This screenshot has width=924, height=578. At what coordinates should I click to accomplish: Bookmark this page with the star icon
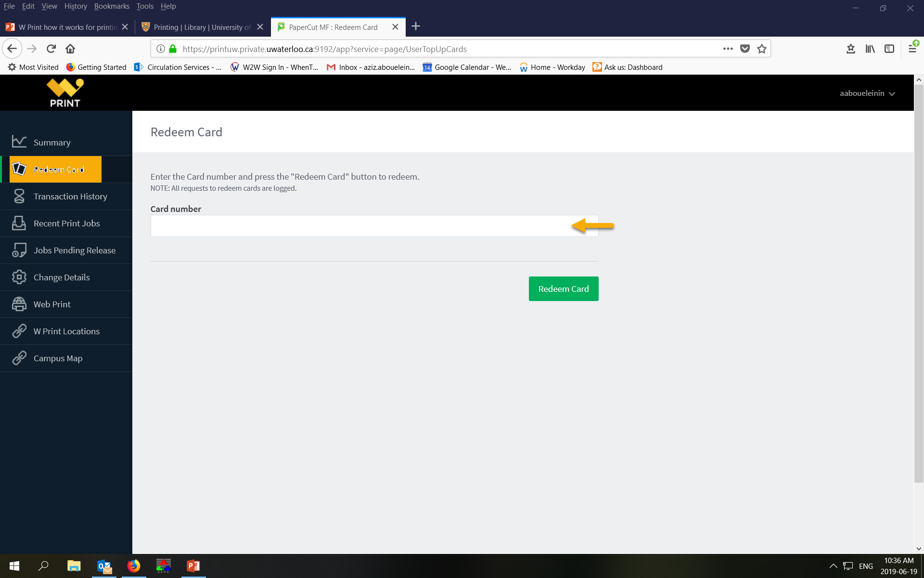coord(761,49)
